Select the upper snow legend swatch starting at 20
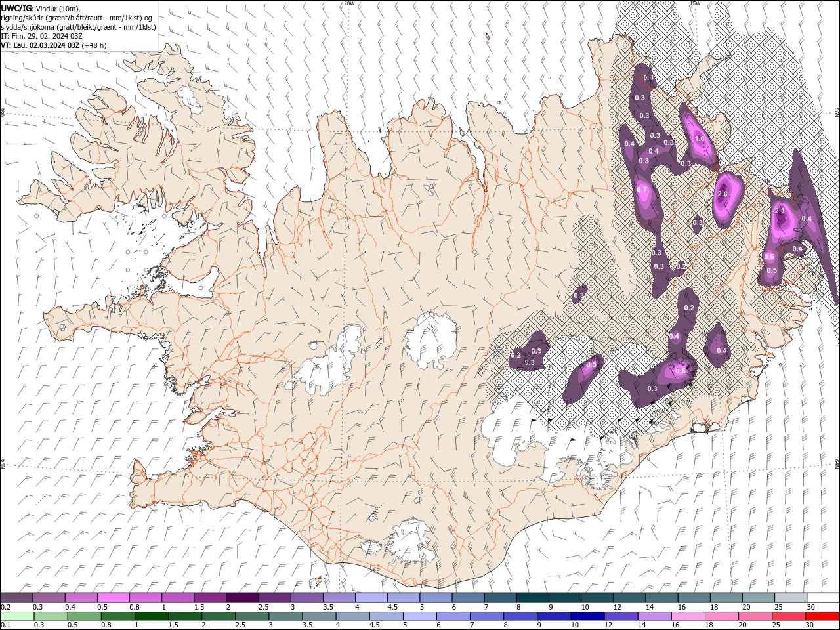Screen dimensions: 840x630 (x=758, y=598)
